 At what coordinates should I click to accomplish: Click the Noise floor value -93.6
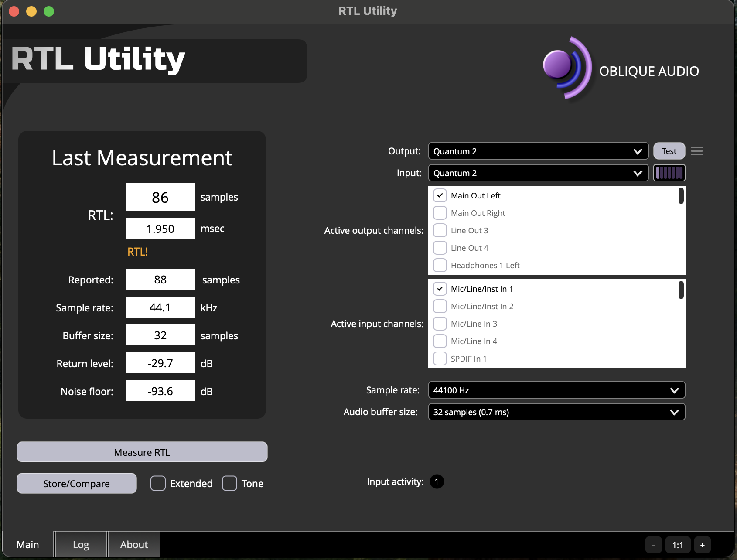(160, 391)
